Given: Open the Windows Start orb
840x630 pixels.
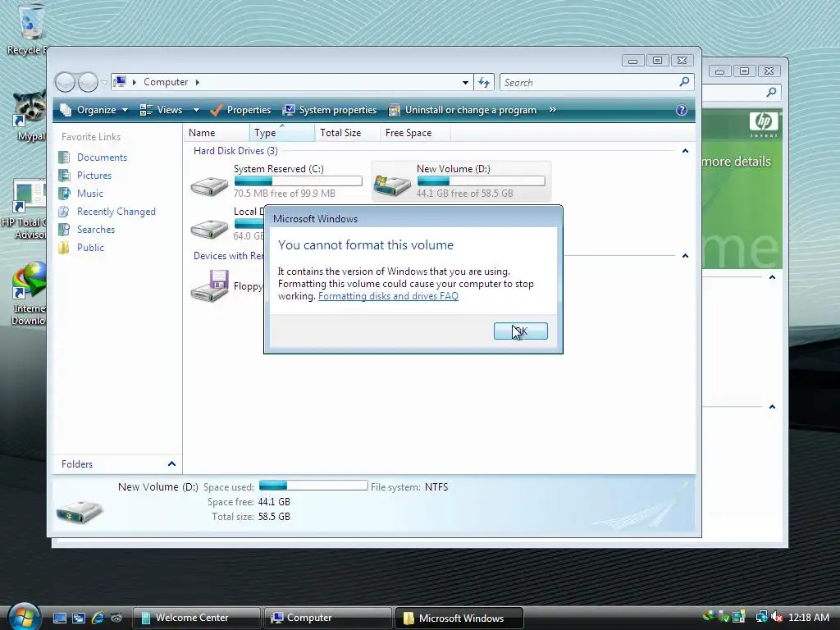Looking at the screenshot, I should 24,617.
